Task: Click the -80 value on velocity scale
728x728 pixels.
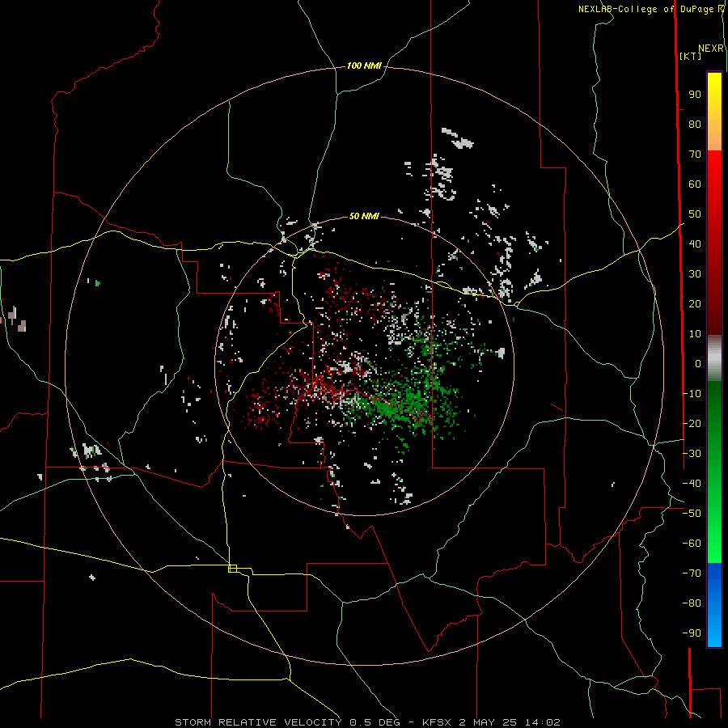Action: (x=692, y=603)
